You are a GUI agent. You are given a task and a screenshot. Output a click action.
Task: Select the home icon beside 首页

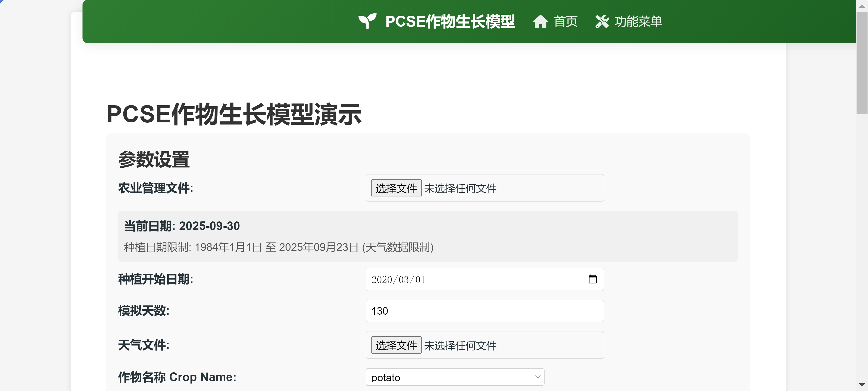point(541,21)
